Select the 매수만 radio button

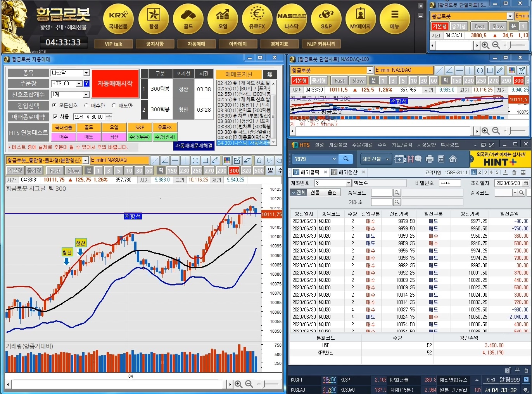click(86, 105)
